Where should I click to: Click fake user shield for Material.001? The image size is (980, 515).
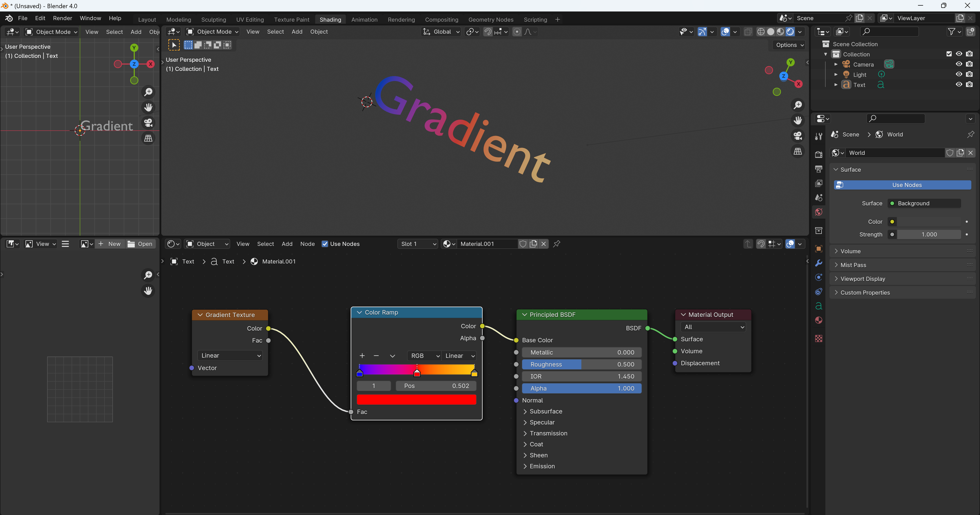(523, 244)
